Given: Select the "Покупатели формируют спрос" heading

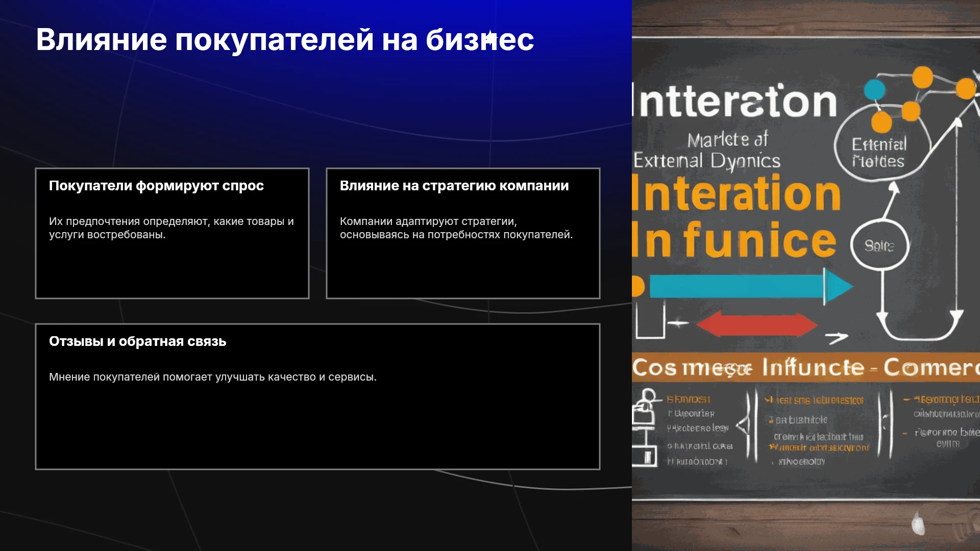Looking at the screenshot, I should (x=156, y=186).
